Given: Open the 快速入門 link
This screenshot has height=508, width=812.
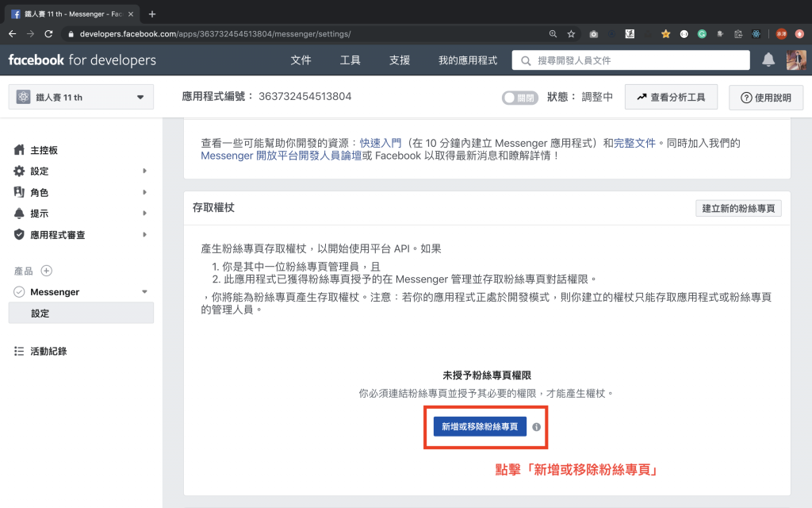Looking at the screenshot, I should pyautogui.click(x=381, y=143).
